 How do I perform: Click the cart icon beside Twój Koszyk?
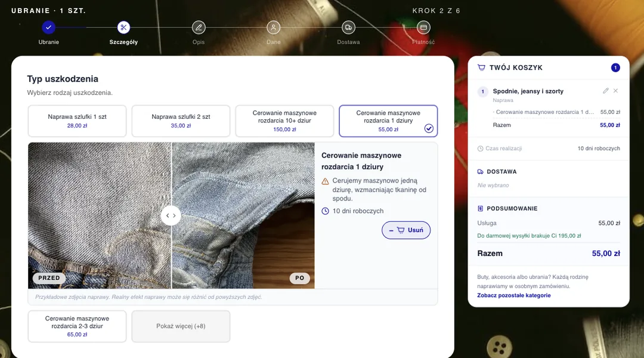coord(481,68)
